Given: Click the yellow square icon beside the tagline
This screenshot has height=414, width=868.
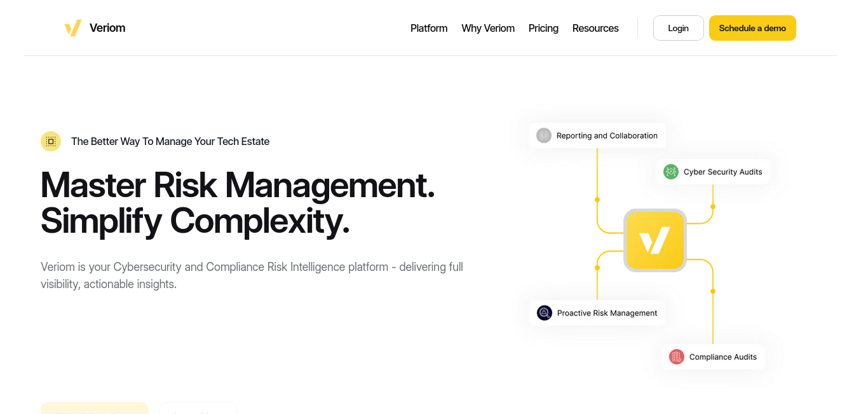Looking at the screenshot, I should [51, 141].
